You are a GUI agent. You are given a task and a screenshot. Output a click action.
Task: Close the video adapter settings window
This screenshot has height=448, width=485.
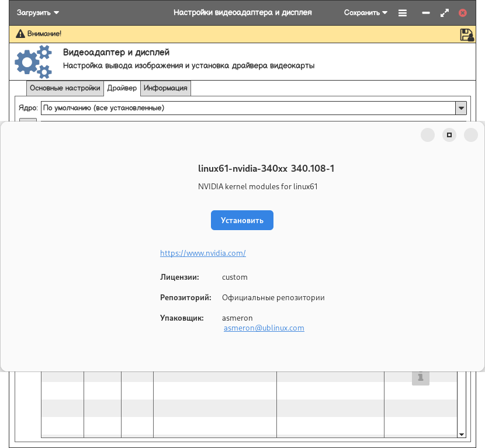[x=463, y=13]
